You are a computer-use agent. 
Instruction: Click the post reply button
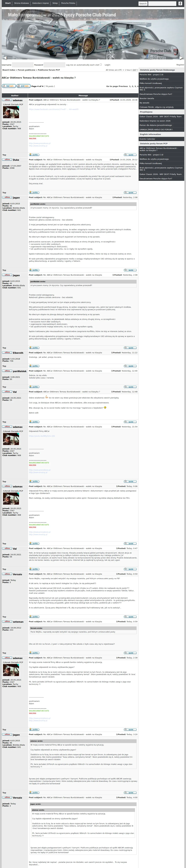coord(23,86)
